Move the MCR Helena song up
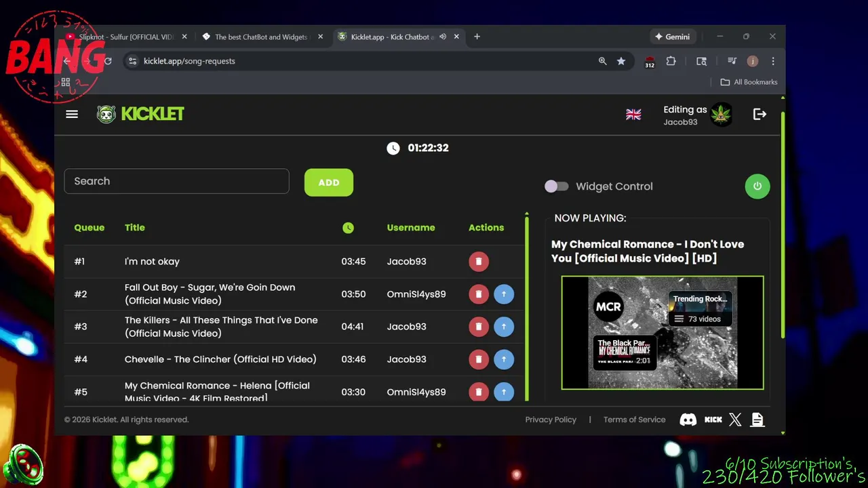Image resolution: width=868 pixels, height=488 pixels. [x=504, y=392]
